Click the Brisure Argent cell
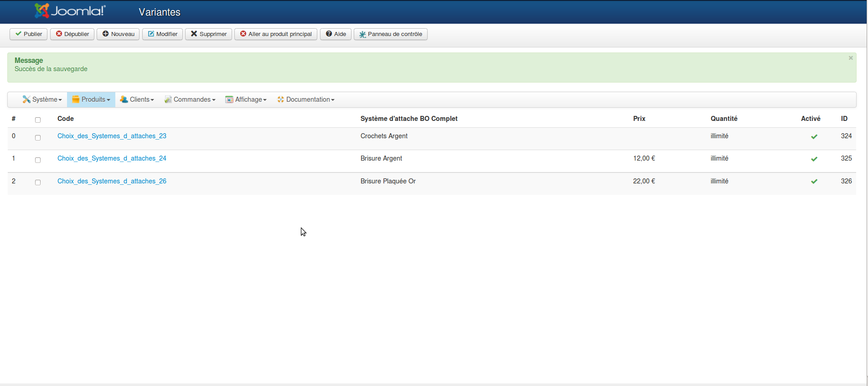This screenshot has height=386, width=868. click(381, 158)
